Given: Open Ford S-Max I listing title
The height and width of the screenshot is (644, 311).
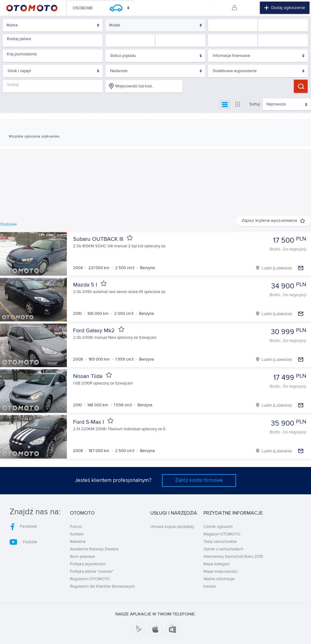Looking at the screenshot, I should pos(89,422).
